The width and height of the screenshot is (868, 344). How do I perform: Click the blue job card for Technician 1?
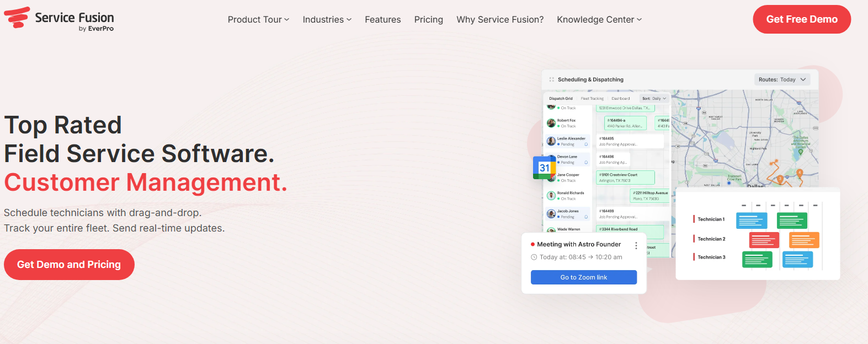pyautogui.click(x=752, y=221)
